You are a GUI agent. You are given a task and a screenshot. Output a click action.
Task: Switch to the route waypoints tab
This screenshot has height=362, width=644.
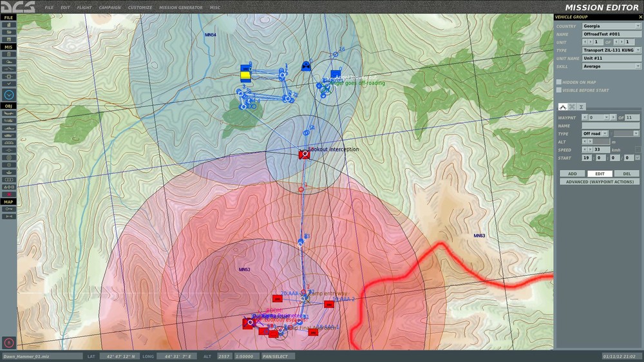click(563, 107)
